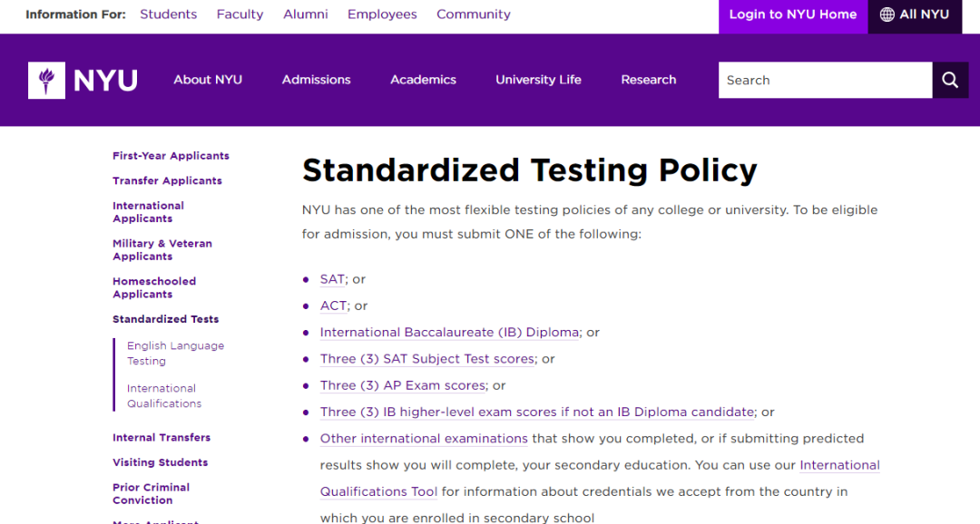Open the Other international examinations link
The width and height of the screenshot is (980, 524).
[x=424, y=439]
